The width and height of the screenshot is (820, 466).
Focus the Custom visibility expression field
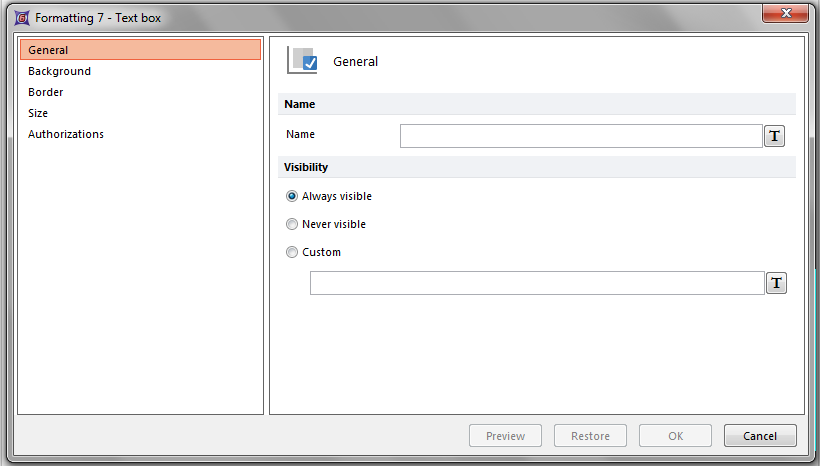pos(536,283)
